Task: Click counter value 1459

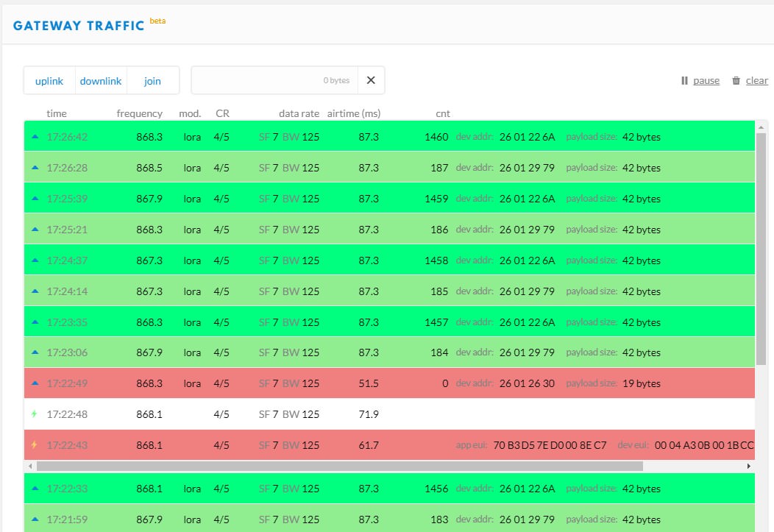Action: pos(436,199)
